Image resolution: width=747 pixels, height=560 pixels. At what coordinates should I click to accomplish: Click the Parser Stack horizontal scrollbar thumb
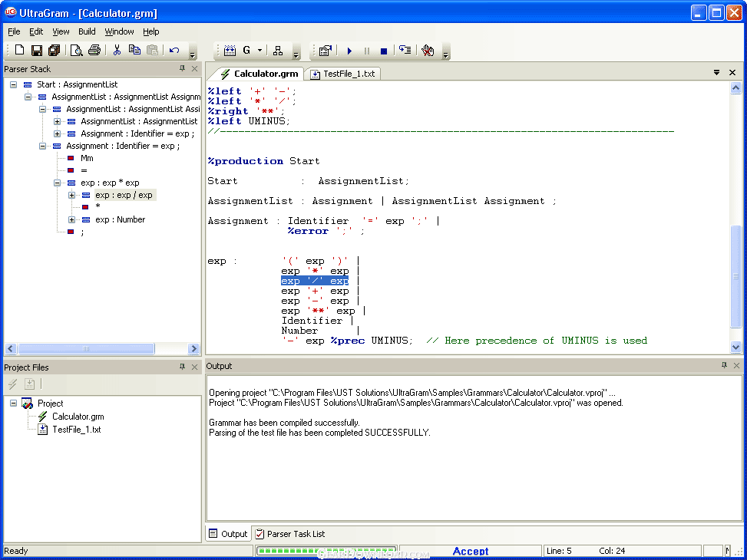click(x=86, y=348)
